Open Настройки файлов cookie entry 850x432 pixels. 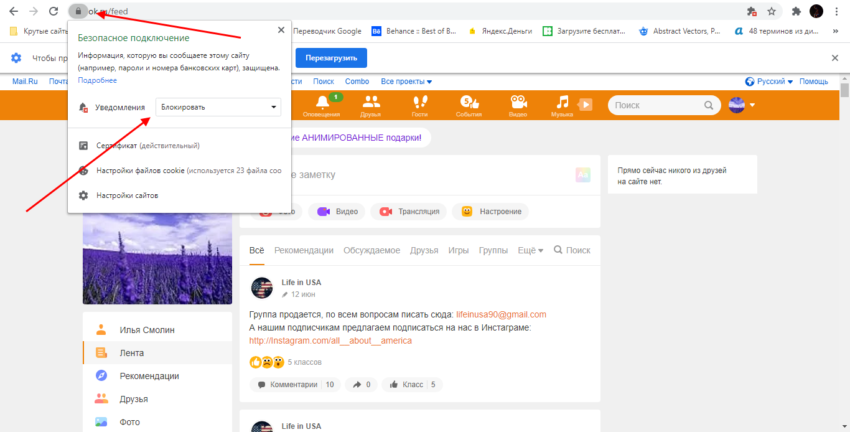[x=179, y=170]
